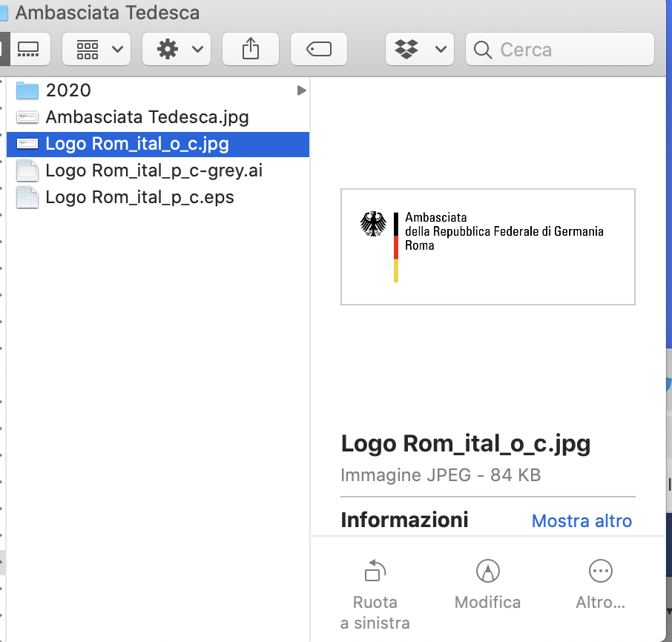Screen dimensions: 672x642
Task: Select the 2020 folder
Action: point(158,90)
